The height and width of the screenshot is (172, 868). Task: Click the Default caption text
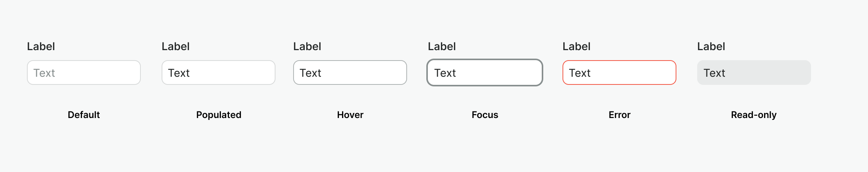[83, 115]
